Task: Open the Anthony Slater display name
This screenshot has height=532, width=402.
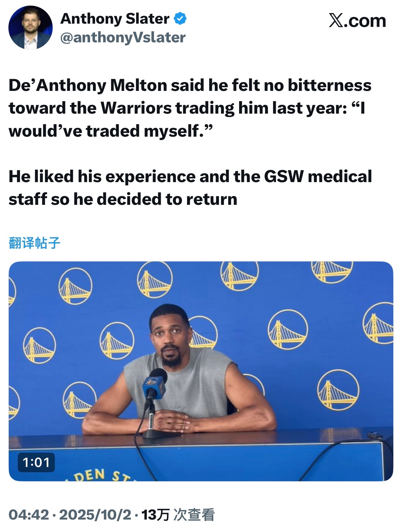Action: (115, 18)
